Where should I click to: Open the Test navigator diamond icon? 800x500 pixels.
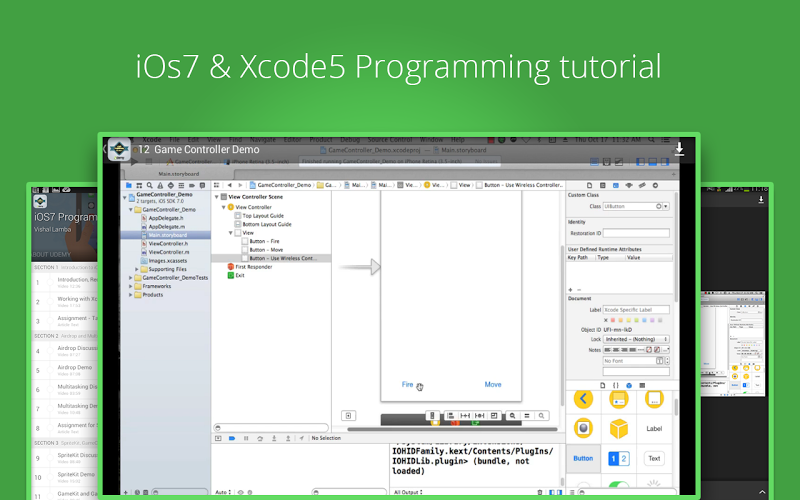click(170, 185)
